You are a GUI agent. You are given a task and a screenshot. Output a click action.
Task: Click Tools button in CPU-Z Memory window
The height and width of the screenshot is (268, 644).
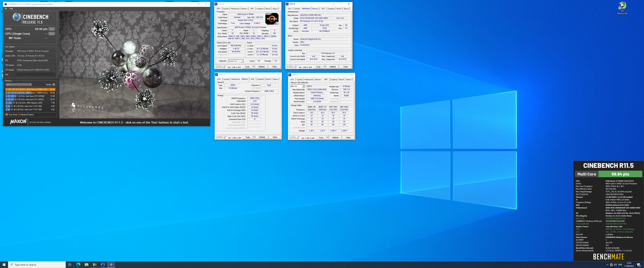(x=248, y=137)
